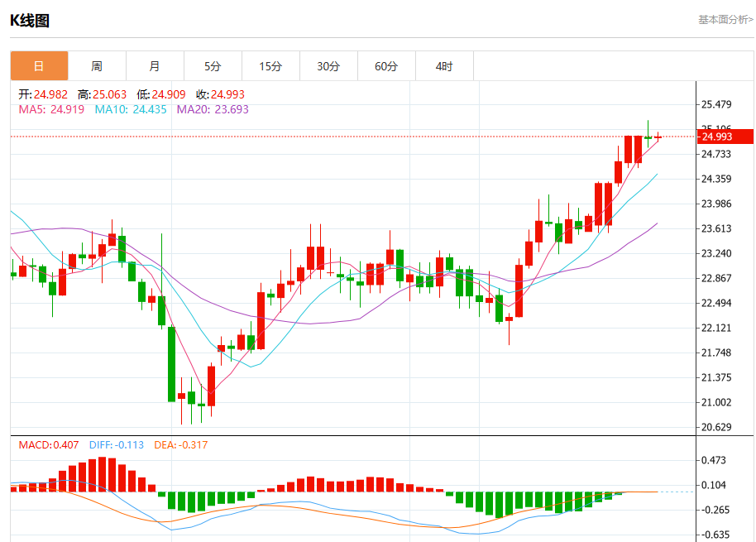The width and height of the screenshot is (756, 542).
Task: Click the 23.613 price axis label
Action: click(x=716, y=228)
